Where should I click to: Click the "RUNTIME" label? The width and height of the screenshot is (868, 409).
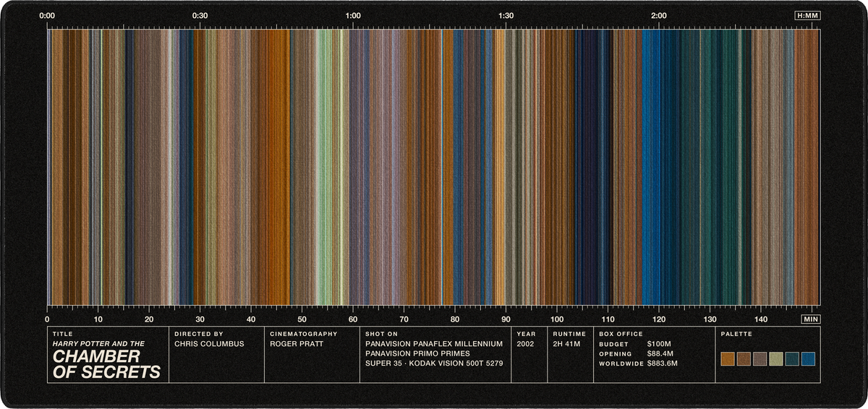(569, 334)
